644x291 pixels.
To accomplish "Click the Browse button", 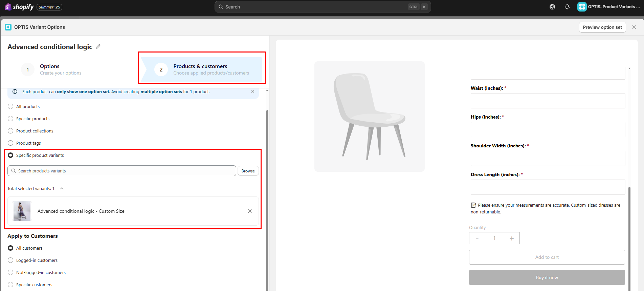I will point(248,171).
